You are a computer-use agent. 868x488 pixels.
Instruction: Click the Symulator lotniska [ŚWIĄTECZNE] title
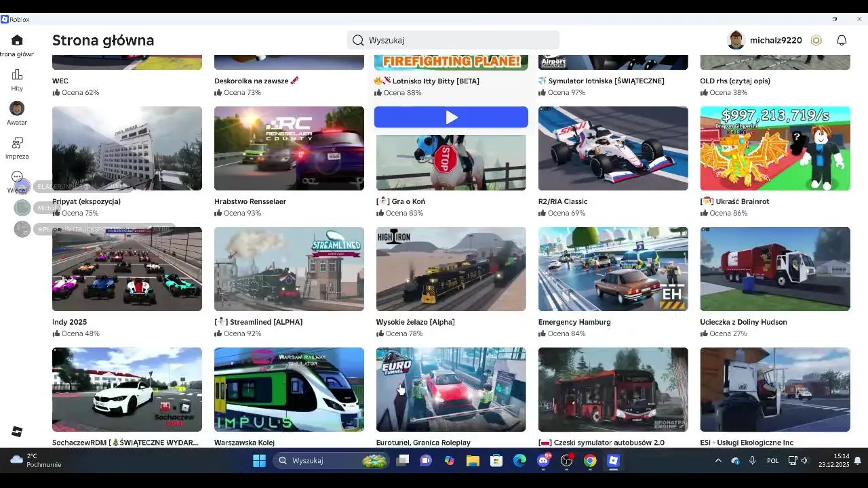[x=601, y=81]
